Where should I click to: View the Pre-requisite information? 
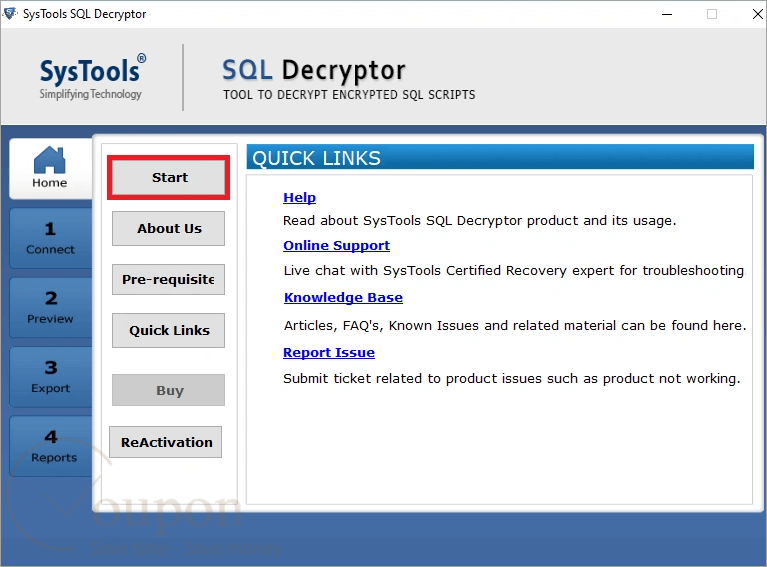(x=169, y=279)
